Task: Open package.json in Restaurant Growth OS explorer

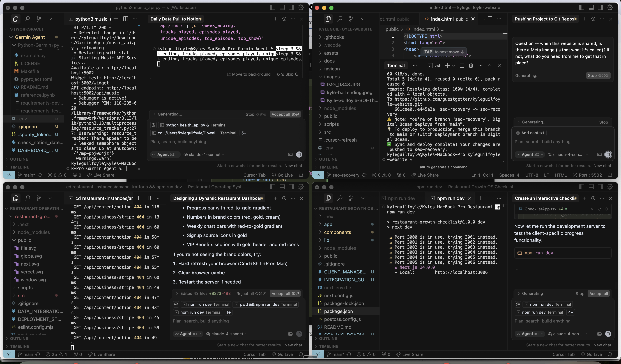Action: 338,311
